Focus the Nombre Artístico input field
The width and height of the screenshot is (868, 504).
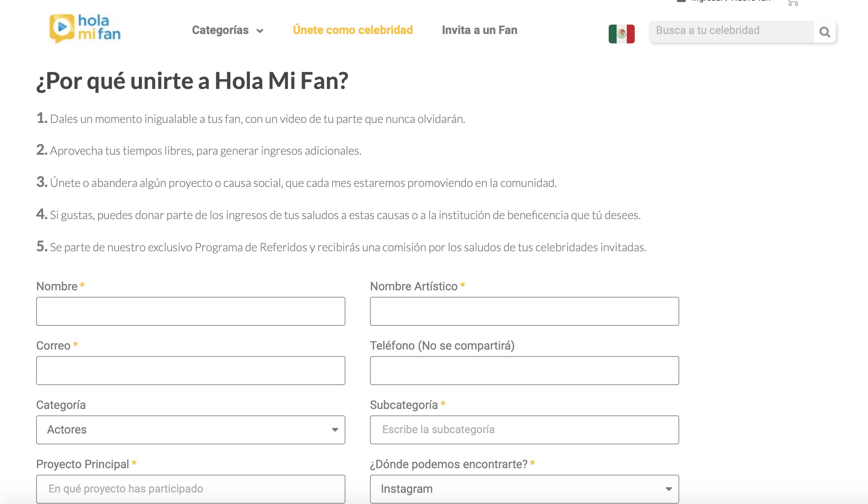(524, 311)
